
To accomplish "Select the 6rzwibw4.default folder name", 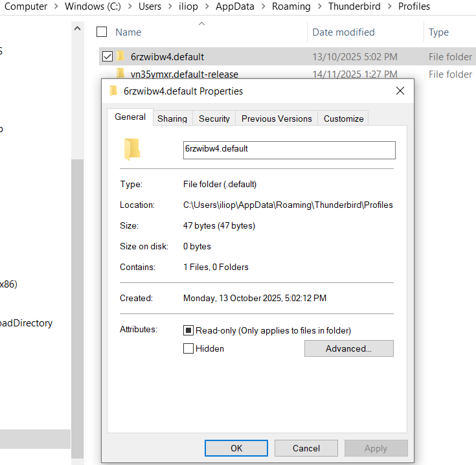I will point(167,57).
